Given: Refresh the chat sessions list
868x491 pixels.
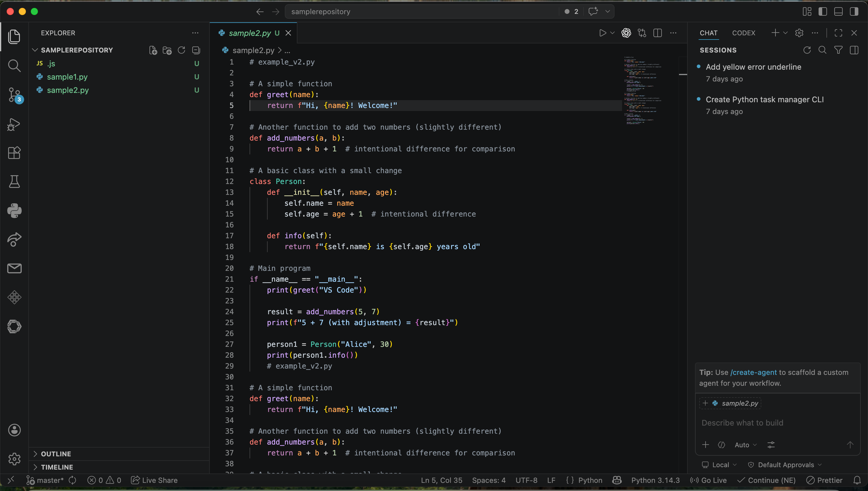Looking at the screenshot, I should [807, 50].
